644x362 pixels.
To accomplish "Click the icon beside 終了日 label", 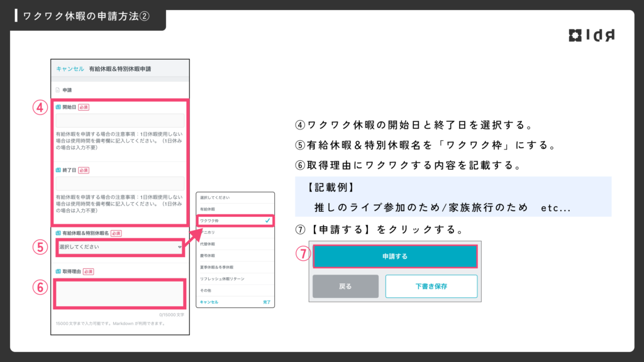I will click(58, 170).
